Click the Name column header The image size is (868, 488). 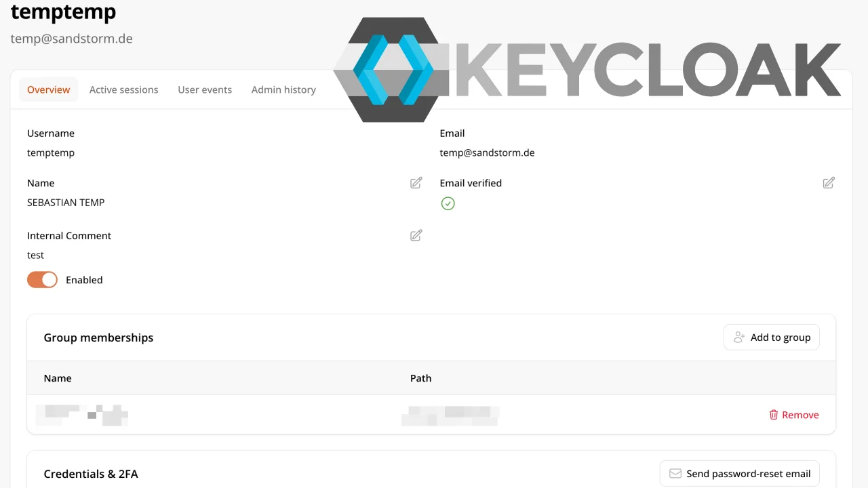(58, 378)
